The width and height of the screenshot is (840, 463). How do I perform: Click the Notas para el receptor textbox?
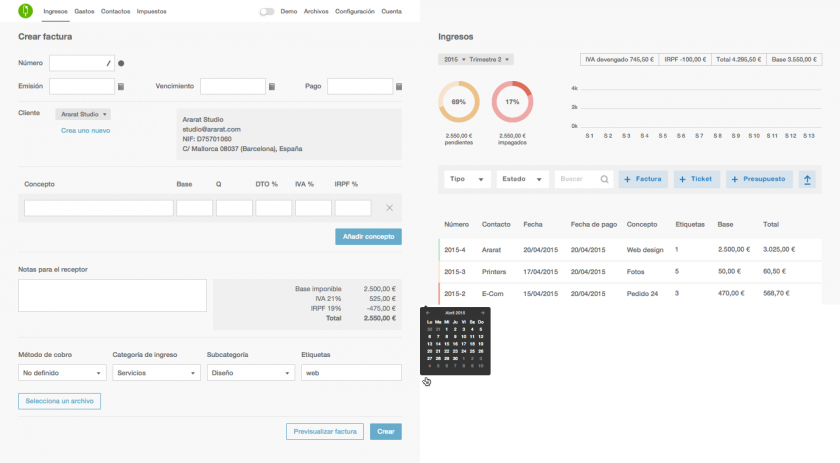point(112,295)
